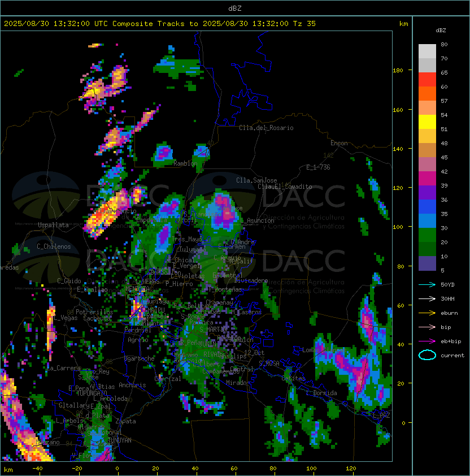Image resolution: width=470 pixels, height=476 pixels.
Task: Click the '-40' tick on the horizontal km axis
Action: coord(37,469)
